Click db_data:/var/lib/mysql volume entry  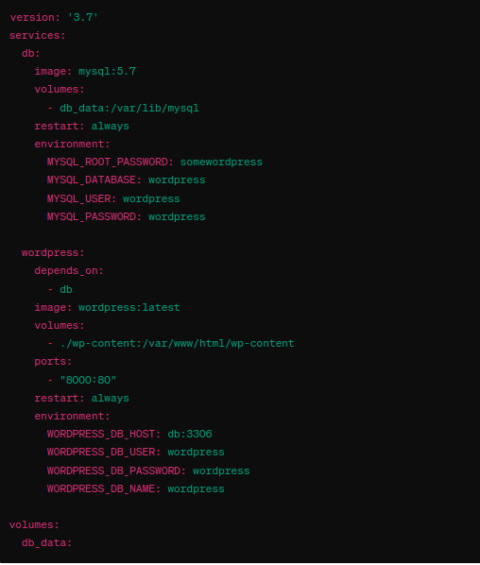(129, 108)
